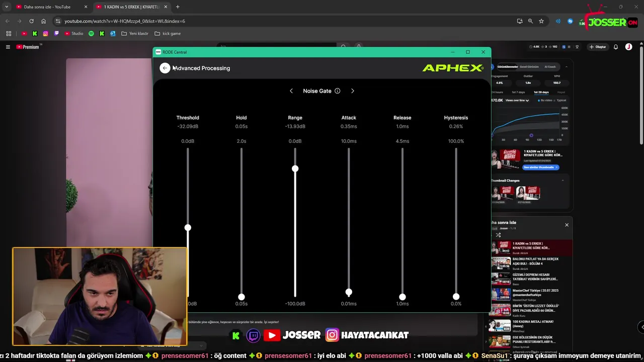Open 'MasterChef Türkiye | 20.07.2025' video
This screenshot has height=362, width=644.
[x=531, y=295]
